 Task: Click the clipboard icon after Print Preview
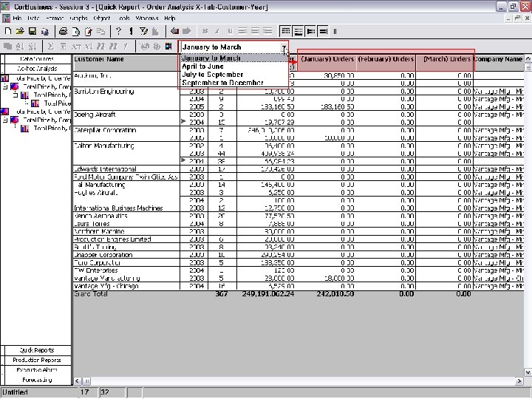tap(88, 32)
